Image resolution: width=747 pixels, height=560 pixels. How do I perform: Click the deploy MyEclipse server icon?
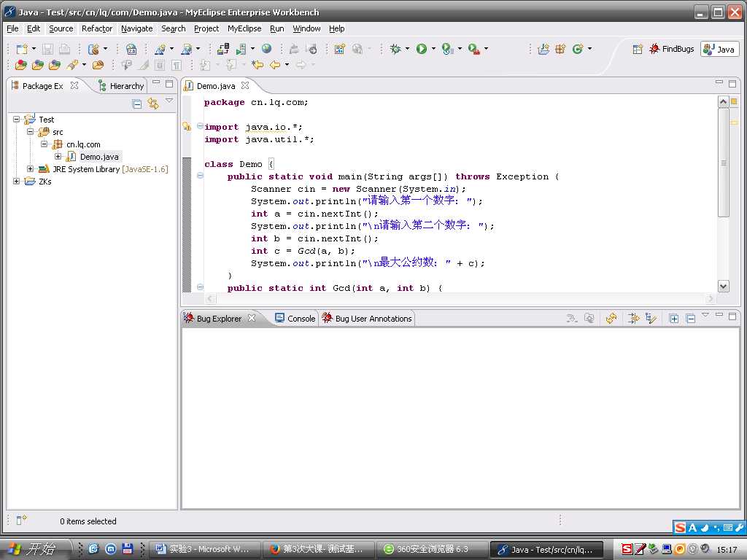click(x=223, y=49)
